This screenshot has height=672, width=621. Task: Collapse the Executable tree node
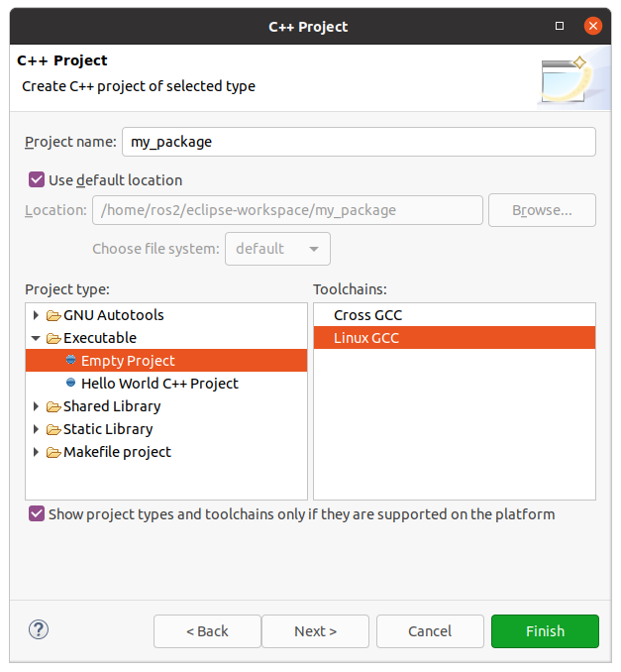[x=37, y=338]
